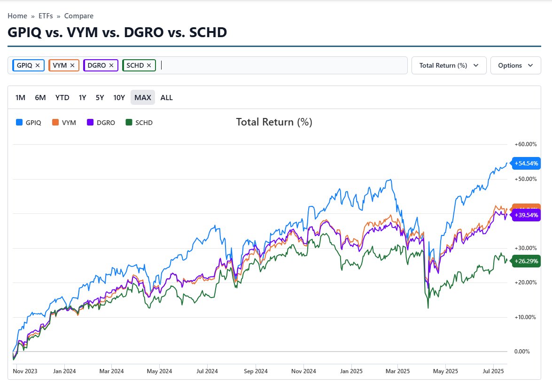Click the +30.00% y-axis label
Screen dimensions: 552x392
[x=526, y=248]
